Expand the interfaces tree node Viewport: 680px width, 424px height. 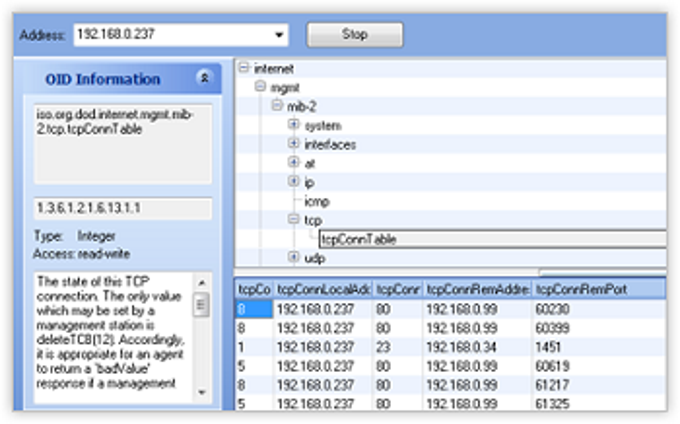tap(294, 144)
